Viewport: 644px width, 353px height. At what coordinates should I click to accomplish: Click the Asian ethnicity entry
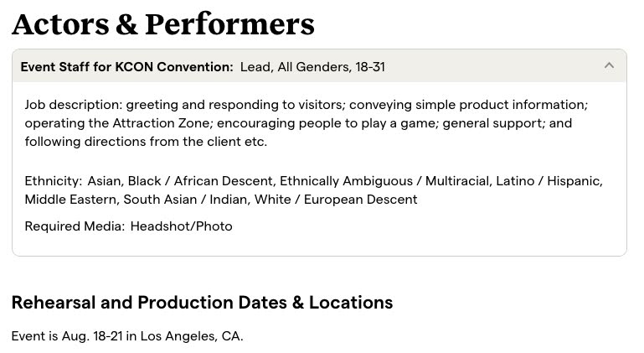point(105,181)
